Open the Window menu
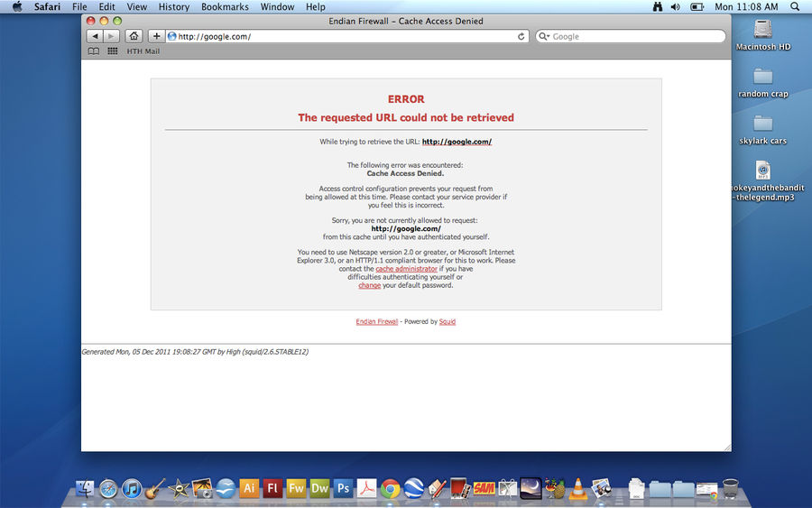The height and width of the screenshot is (508, 812). (x=277, y=6)
